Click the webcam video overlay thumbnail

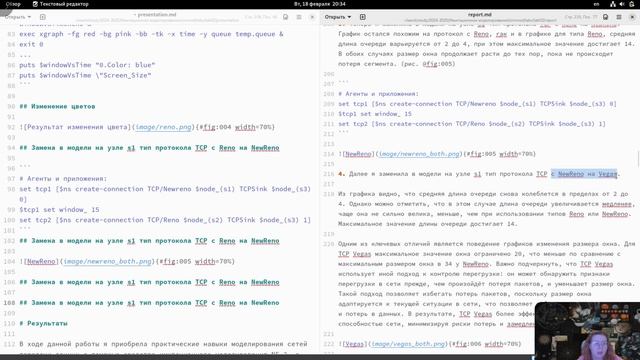(587, 331)
